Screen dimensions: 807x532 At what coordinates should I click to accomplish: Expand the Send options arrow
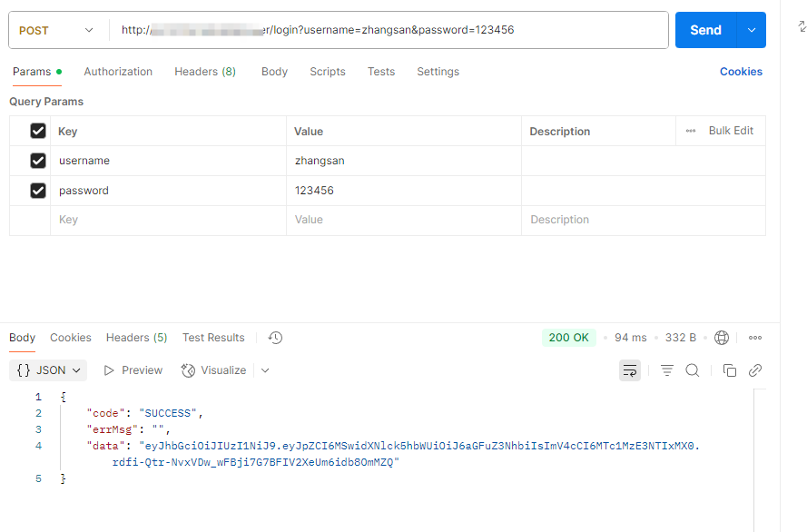point(752,30)
